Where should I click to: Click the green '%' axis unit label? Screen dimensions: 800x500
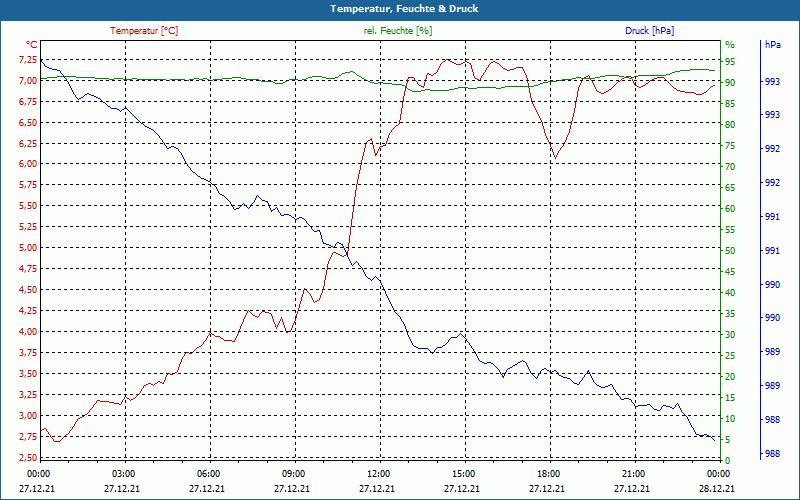pyautogui.click(x=730, y=45)
